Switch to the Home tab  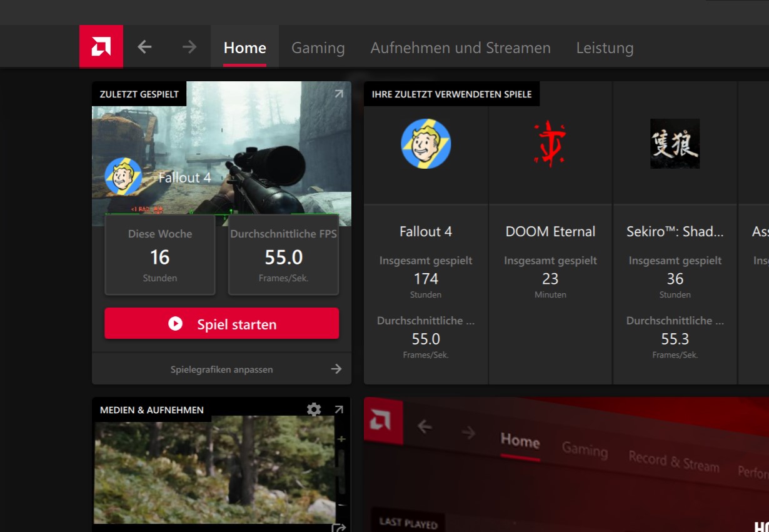(x=245, y=48)
